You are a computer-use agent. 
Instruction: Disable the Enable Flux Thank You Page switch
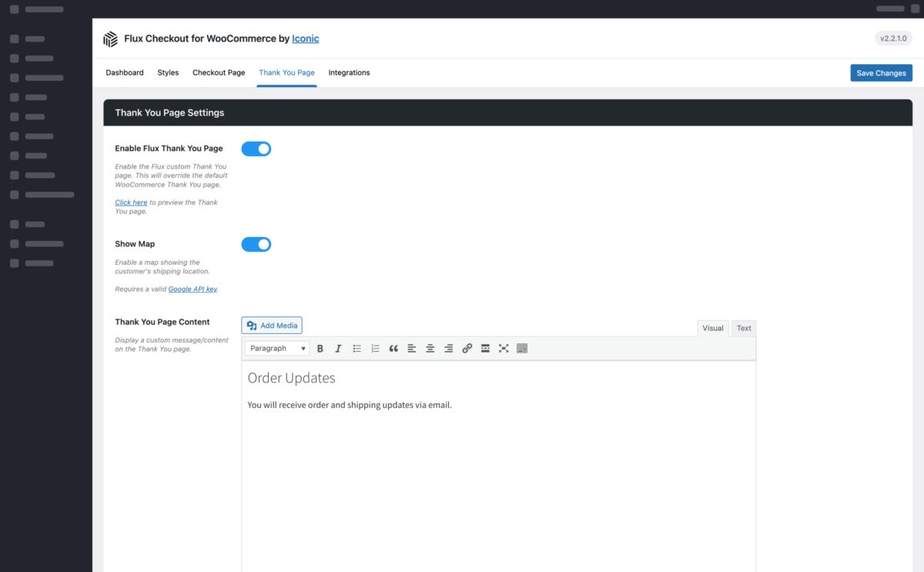(x=256, y=149)
